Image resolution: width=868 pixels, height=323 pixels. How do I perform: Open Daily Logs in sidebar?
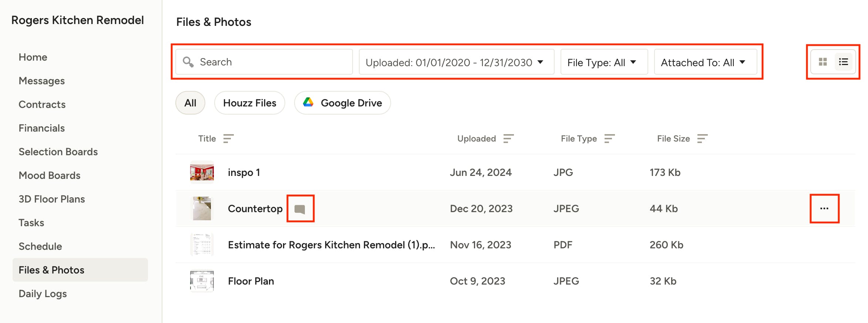43,293
